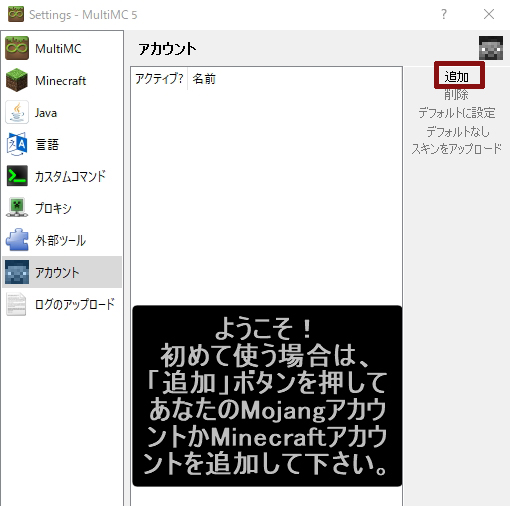Click the Java coffee cup icon
Viewport: 510px width, 506px height.
[x=17, y=112]
